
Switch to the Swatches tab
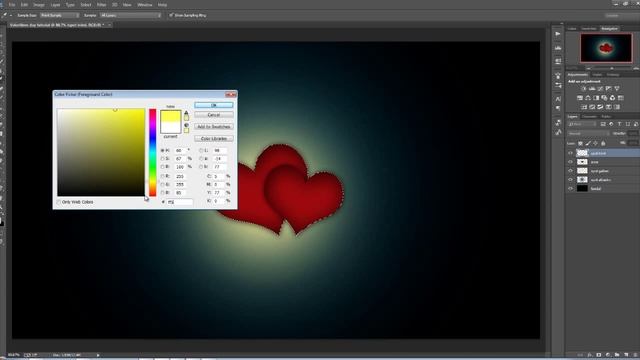(589, 29)
